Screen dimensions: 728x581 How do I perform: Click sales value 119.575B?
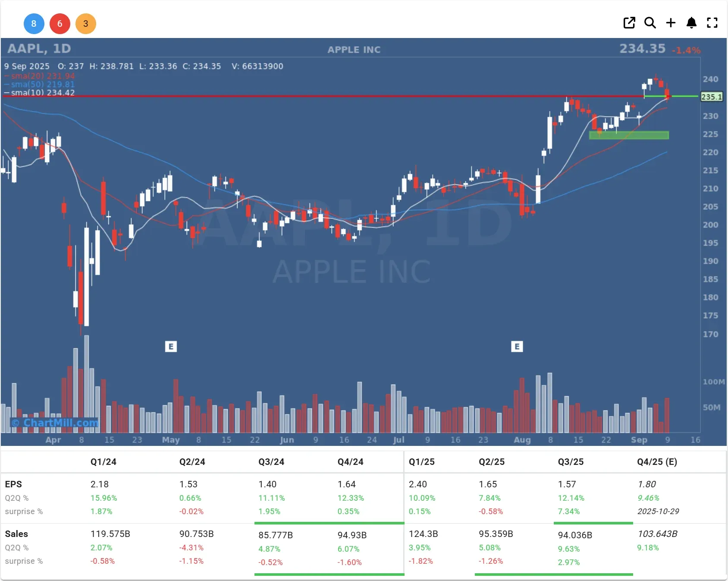point(110,534)
